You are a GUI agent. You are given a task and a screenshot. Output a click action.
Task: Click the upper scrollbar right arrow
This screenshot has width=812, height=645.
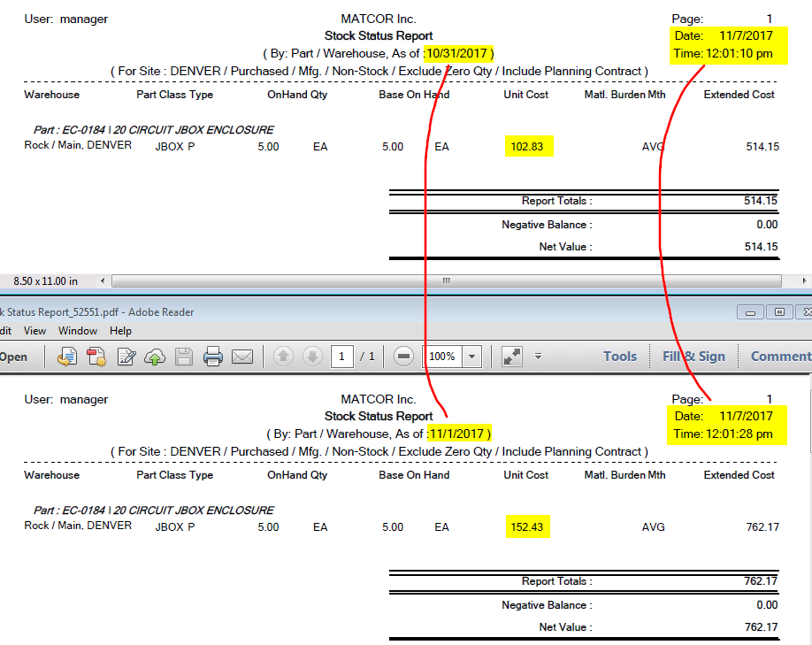(x=804, y=280)
